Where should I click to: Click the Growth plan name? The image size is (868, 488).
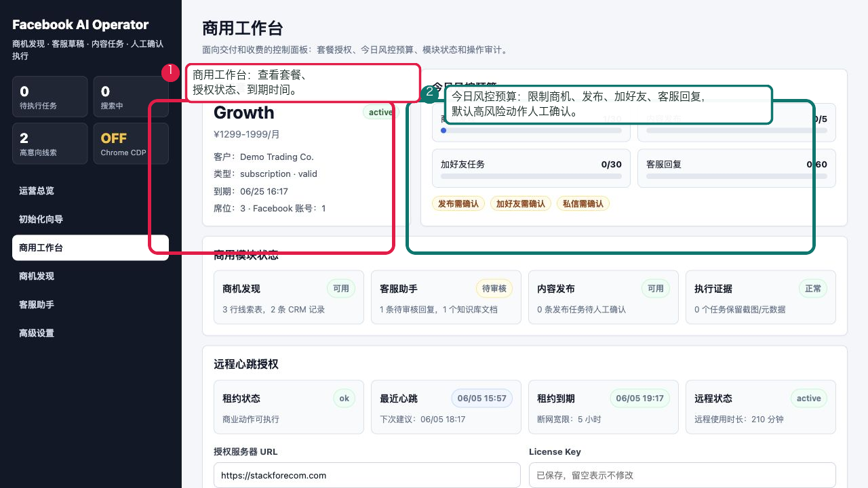click(244, 113)
